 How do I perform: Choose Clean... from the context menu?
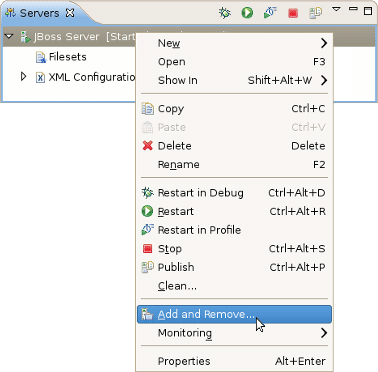click(234, 286)
